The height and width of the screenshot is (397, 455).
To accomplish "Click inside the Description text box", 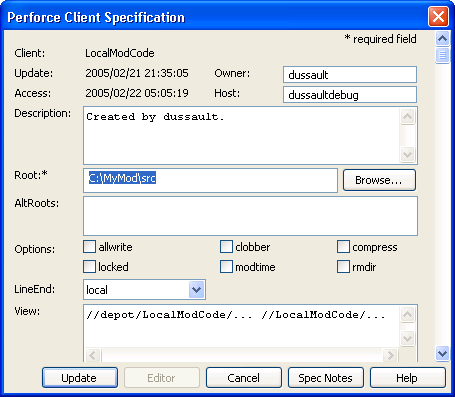I will click(241, 135).
